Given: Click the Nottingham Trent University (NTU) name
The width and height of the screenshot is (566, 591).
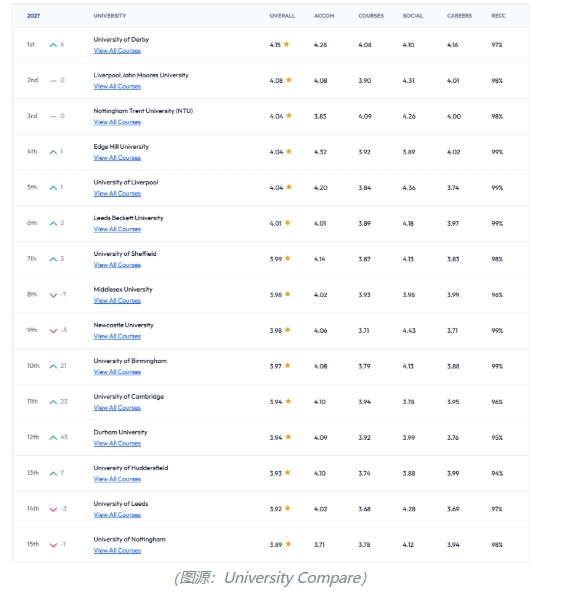Looking at the screenshot, I should coord(143,111).
